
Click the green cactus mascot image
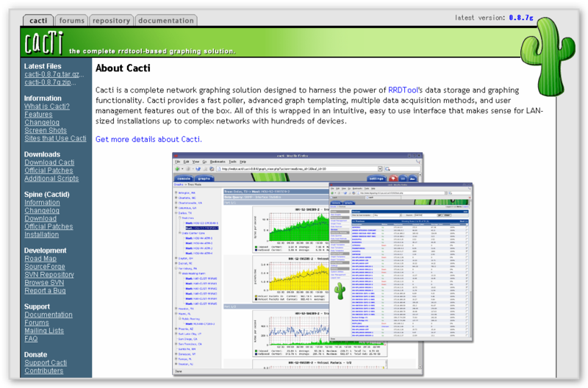tap(548, 57)
